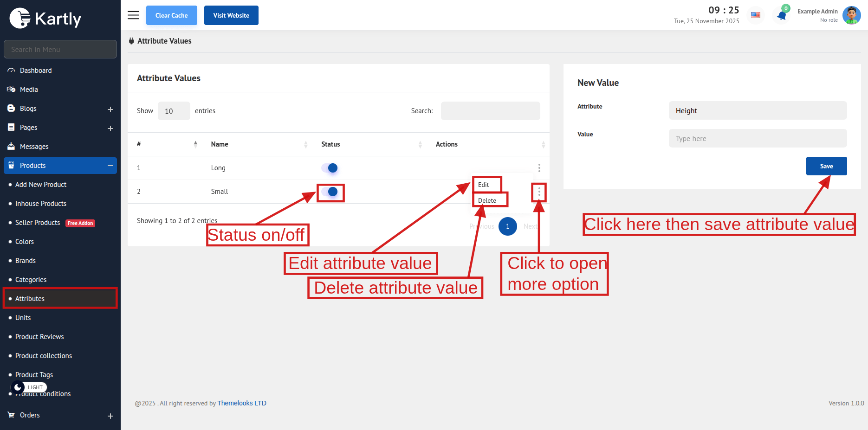Toggle status switch for Long

tap(330, 168)
